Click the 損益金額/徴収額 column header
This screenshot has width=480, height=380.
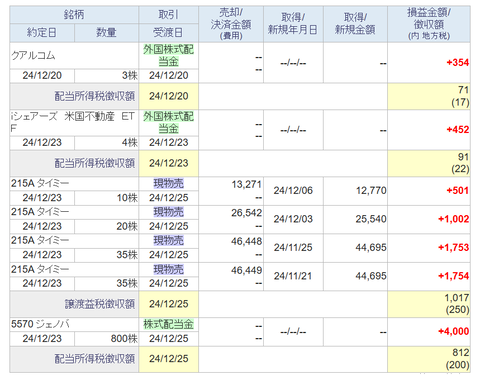coord(429,24)
